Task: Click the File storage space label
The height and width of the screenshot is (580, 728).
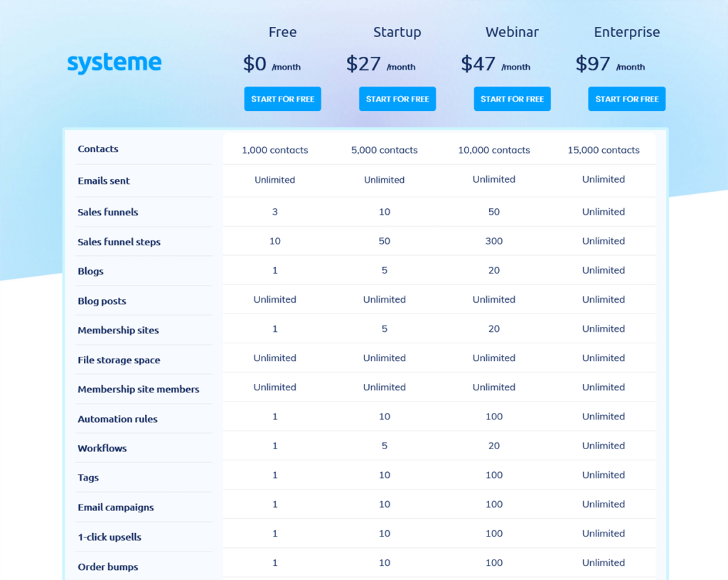Action: [x=119, y=360]
